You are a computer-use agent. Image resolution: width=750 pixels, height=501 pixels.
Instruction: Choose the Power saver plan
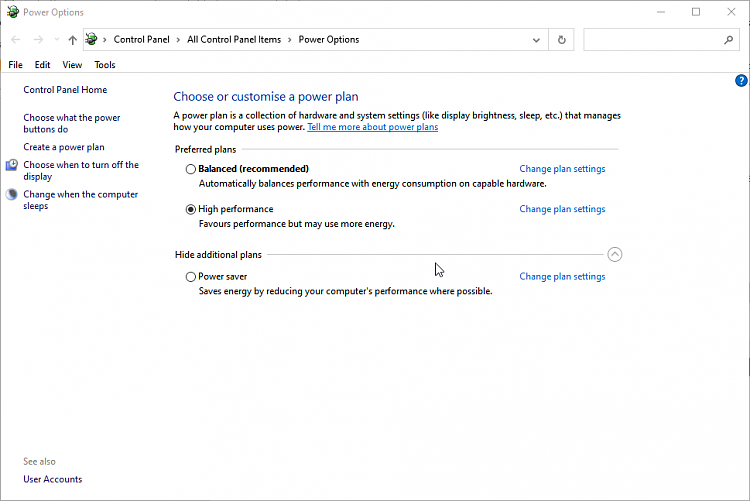pos(191,277)
